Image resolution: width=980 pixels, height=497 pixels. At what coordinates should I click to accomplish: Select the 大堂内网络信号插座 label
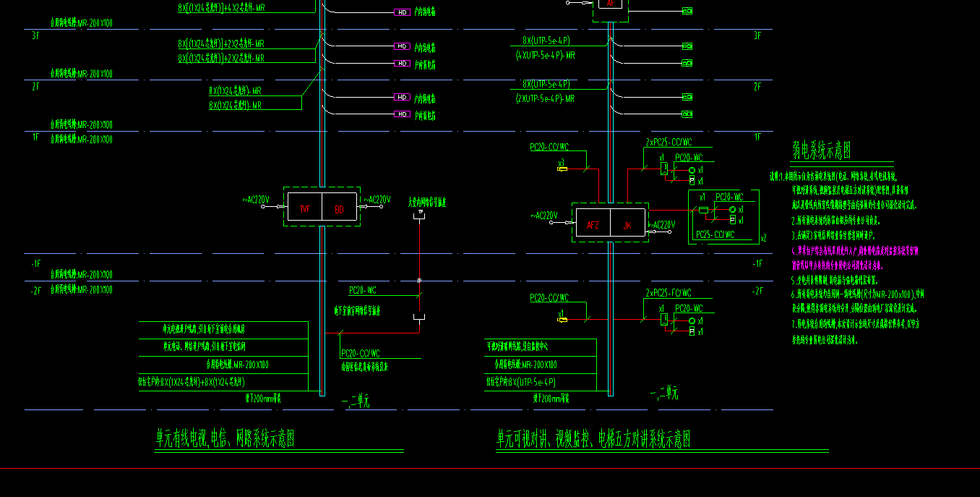[x=427, y=203]
